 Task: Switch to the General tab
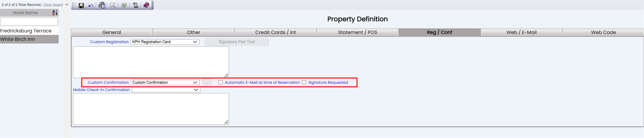click(x=112, y=32)
